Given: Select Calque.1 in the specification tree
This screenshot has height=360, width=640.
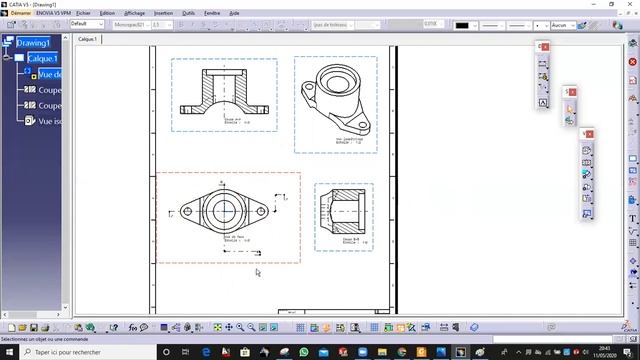Looking at the screenshot, I should click(42, 58).
